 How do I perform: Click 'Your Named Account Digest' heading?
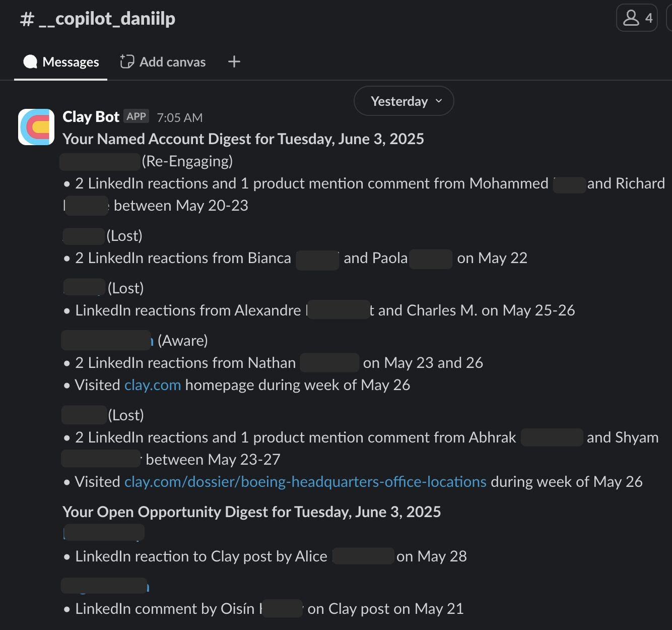tap(243, 139)
